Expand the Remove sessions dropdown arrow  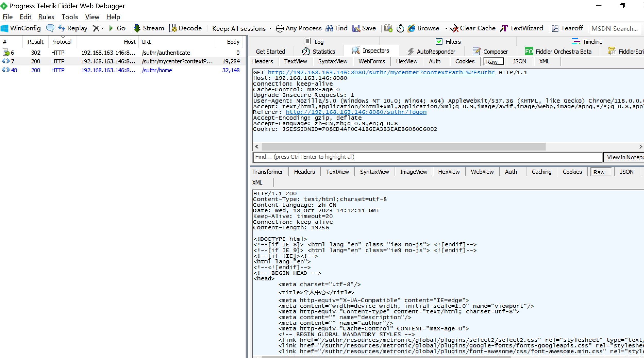pos(103,29)
